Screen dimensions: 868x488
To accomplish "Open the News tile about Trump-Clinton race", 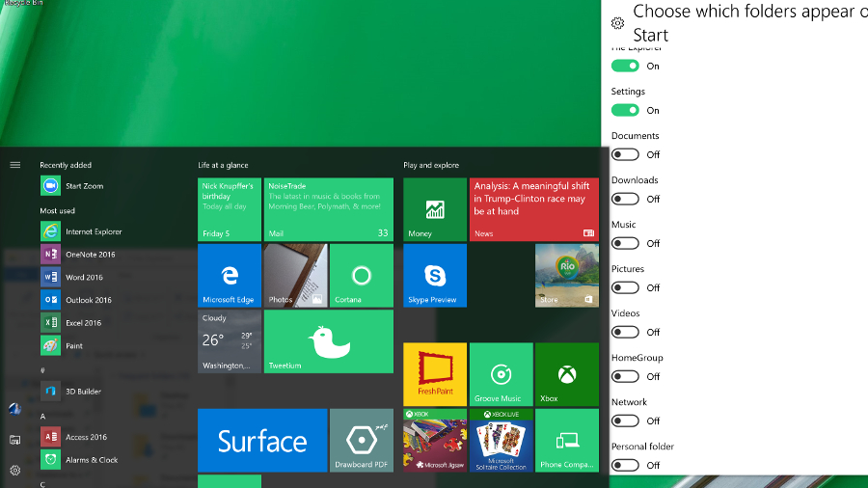I will click(x=534, y=209).
